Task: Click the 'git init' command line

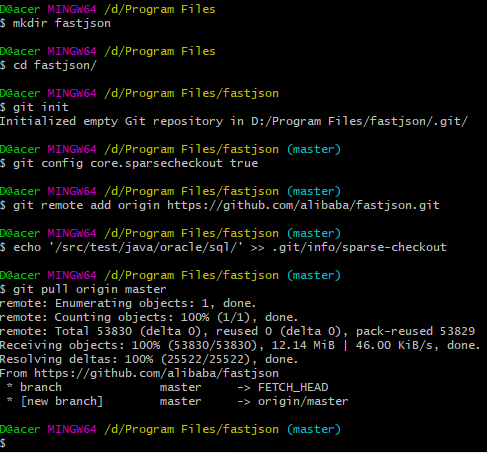Action: (x=34, y=107)
